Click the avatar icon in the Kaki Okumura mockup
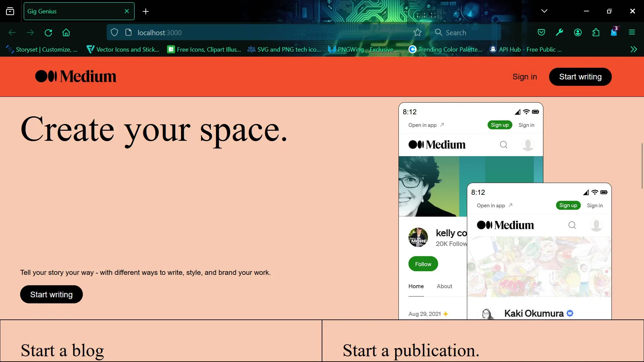Image resolution: width=644 pixels, height=362 pixels. point(596,225)
